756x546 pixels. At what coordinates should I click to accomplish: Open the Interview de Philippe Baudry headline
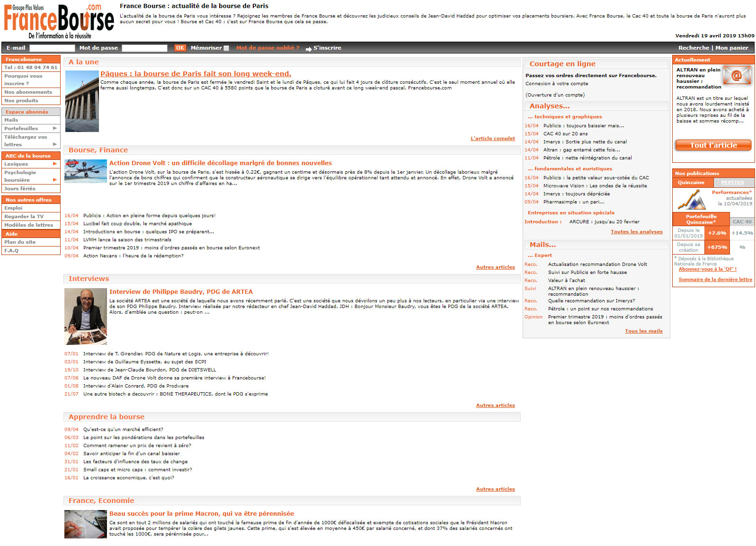[181, 291]
